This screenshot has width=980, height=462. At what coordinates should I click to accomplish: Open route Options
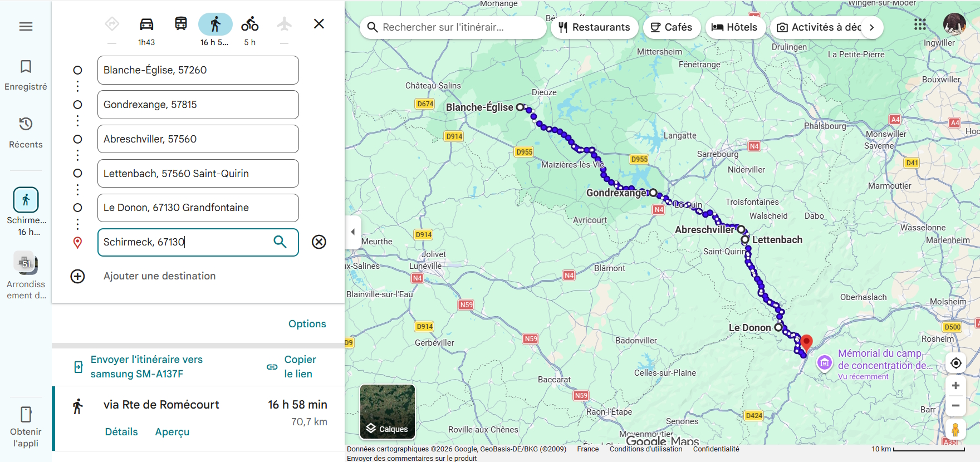pyautogui.click(x=307, y=324)
